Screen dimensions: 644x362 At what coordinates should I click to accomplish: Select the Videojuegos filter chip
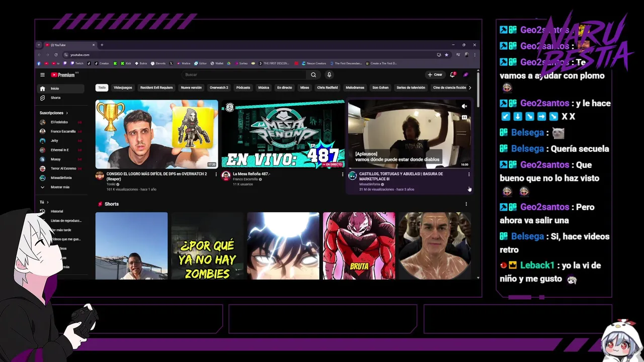coord(123,87)
